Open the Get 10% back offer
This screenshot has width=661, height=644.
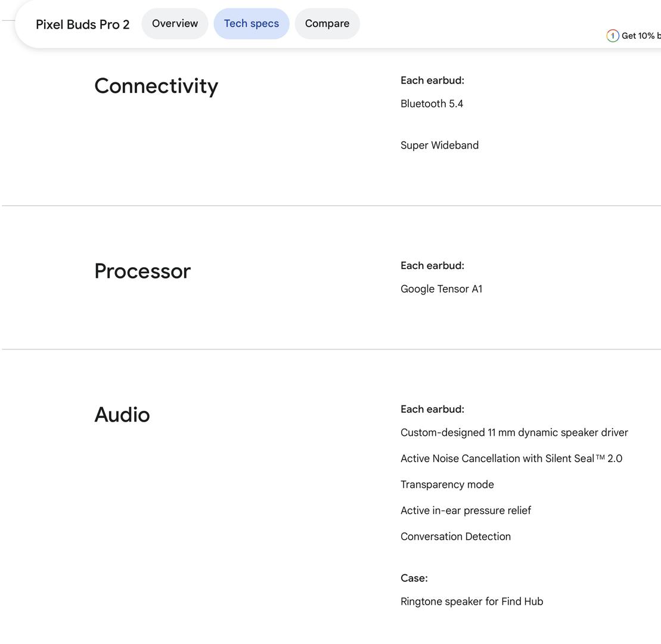tap(641, 36)
